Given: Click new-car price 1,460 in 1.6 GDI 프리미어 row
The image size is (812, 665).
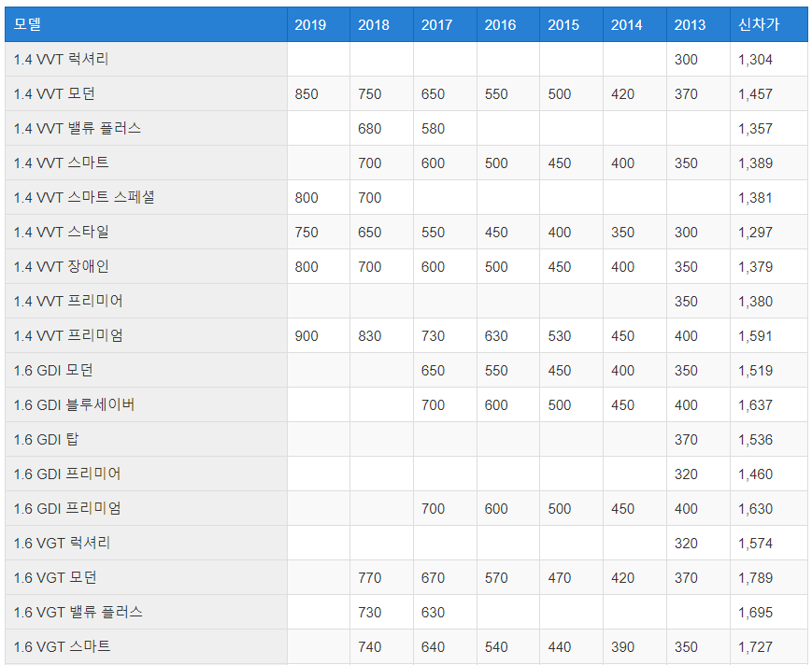Looking at the screenshot, I should pyautogui.click(x=755, y=474).
